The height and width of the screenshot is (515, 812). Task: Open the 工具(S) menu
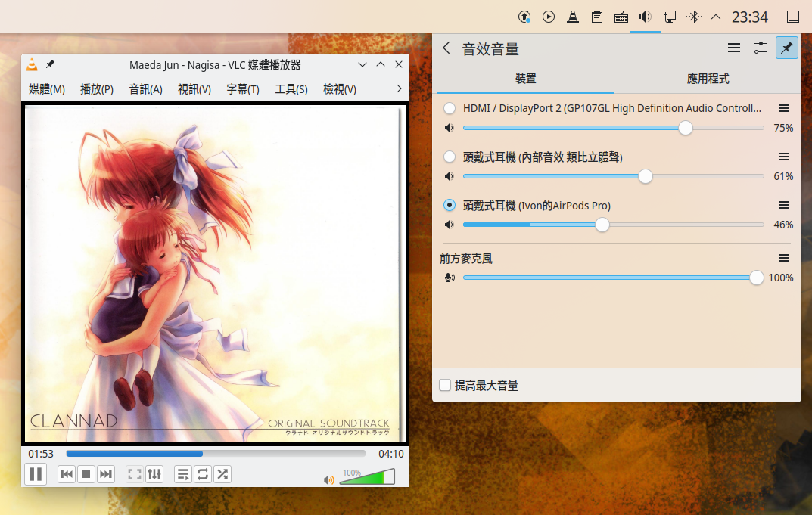point(291,89)
